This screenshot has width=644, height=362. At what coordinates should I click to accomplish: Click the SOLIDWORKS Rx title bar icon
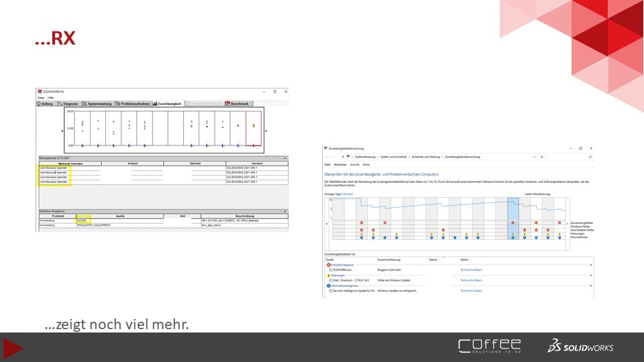click(x=40, y=92)
